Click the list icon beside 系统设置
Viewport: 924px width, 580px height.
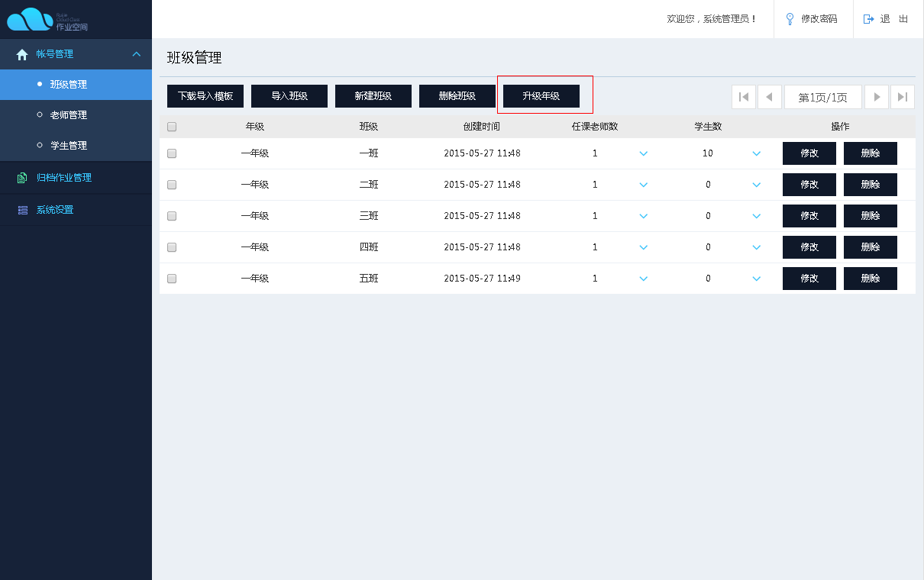22,210
